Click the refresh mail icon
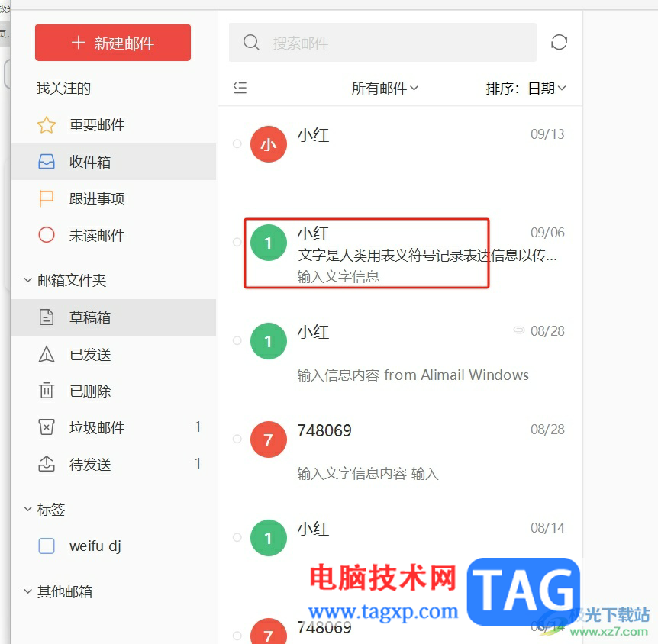Viewport: 658px width, 644px height. tap(559, 42)
